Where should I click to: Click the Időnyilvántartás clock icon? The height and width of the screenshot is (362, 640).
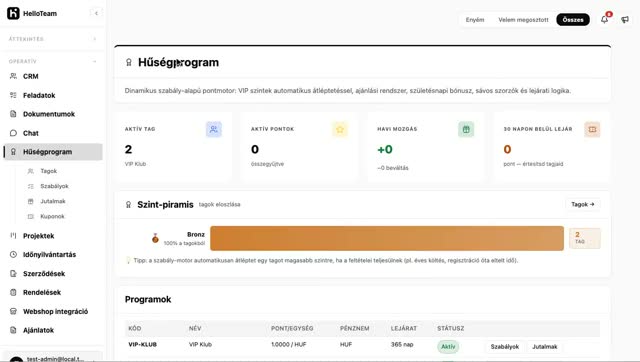13,255
